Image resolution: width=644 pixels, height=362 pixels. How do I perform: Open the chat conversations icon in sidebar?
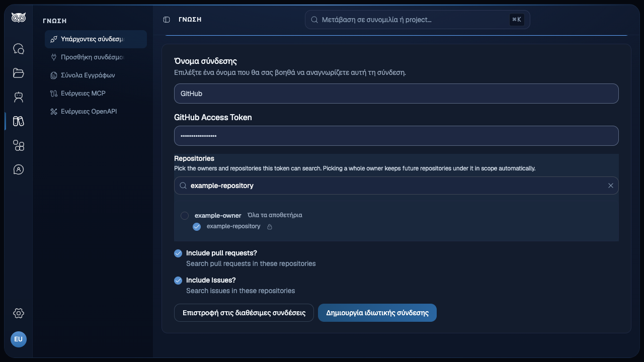[19, 49]
